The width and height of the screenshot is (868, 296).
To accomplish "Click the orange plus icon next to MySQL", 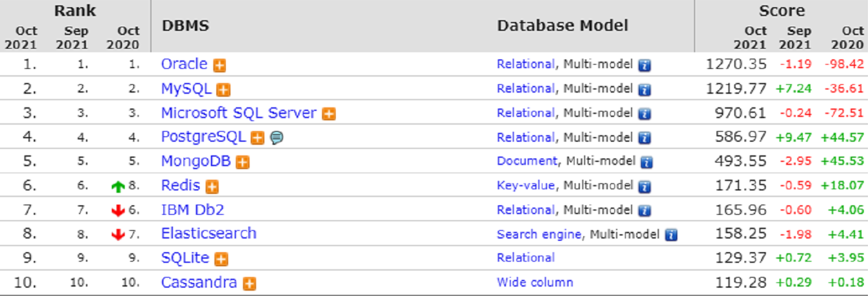I will point(223,90).
